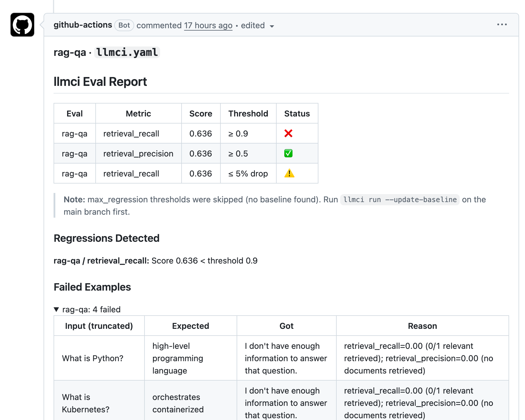This screenshot has height=420, width=525.
Task: Select the ≤ 5% drop threshold cell
Action: point(248,174)
